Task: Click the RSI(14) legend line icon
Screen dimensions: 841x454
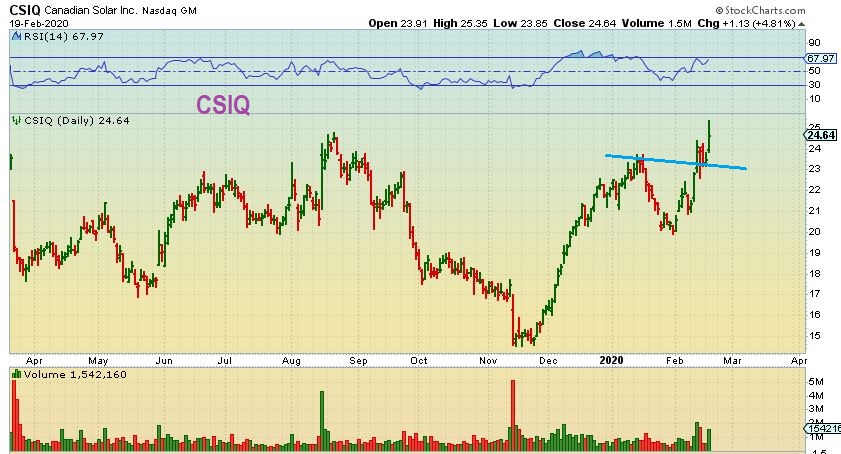Action: [x=17, y=36]
